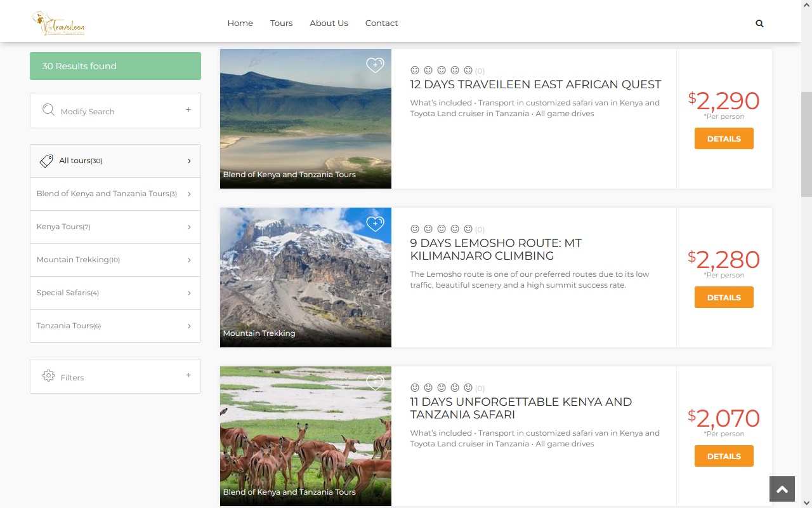Viewport: 812px width, 508px height.
Task: Click fifth smiley rating of 11 Days Safari
Action: (468, 387)
